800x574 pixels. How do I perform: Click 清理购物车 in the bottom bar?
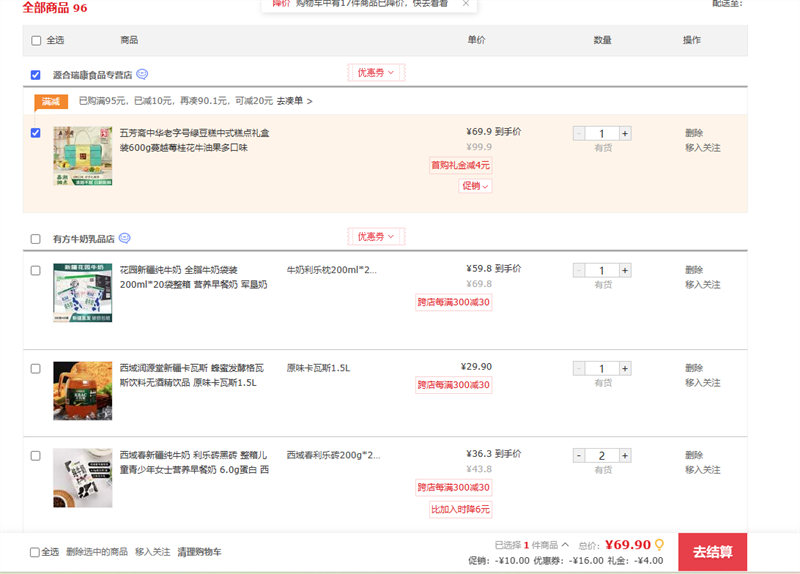click(199, 552)
